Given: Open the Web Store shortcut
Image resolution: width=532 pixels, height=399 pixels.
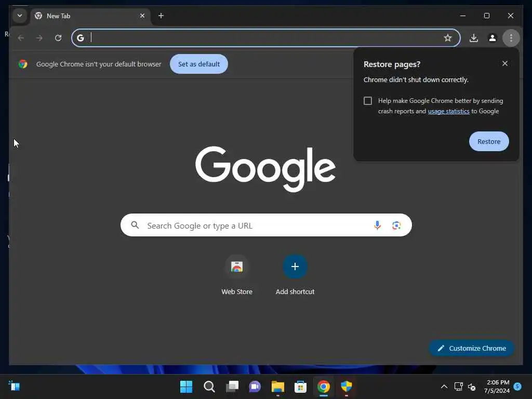Looking at the screenshot, I should 237,267.
